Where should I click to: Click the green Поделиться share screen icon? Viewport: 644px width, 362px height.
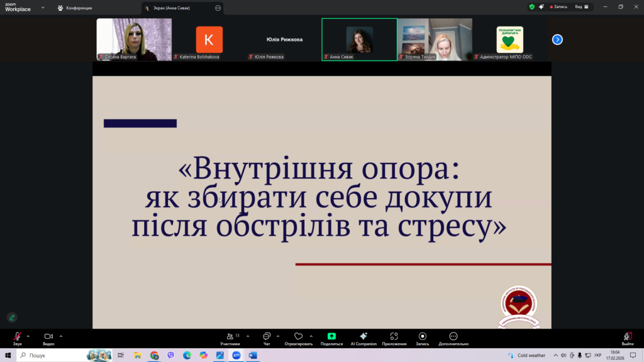click(331, 337)
